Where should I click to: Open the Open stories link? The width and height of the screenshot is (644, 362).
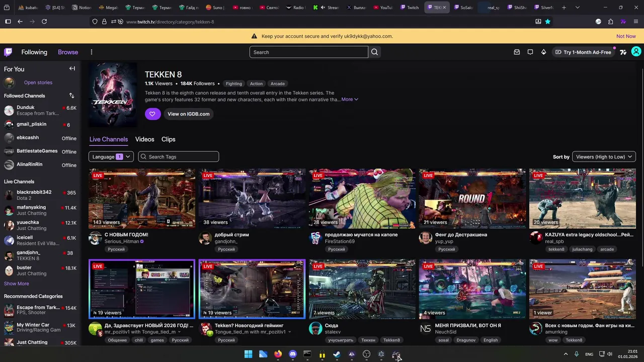(x=38, y=82)
